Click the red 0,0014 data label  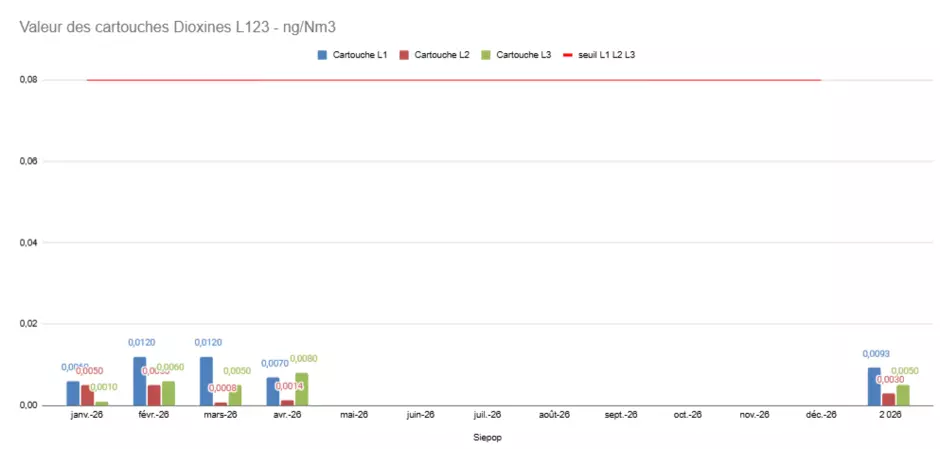(x=289, y=385)
